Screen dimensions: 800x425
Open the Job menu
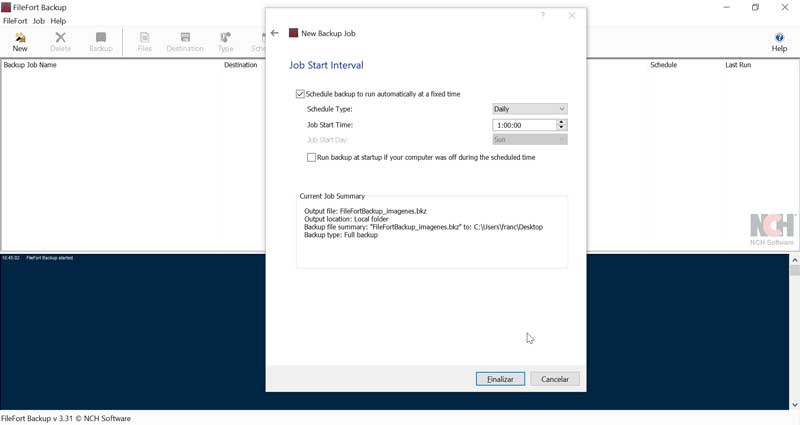[x=39, y=21]
